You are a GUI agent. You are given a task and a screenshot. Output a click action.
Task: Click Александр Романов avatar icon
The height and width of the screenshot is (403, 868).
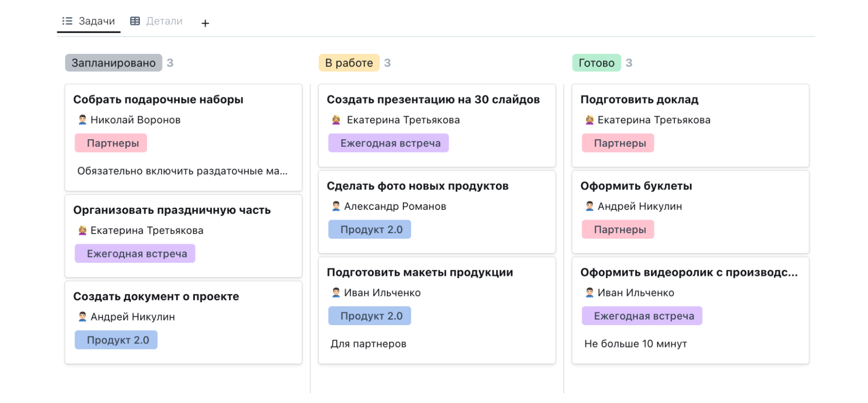(336, 206)
